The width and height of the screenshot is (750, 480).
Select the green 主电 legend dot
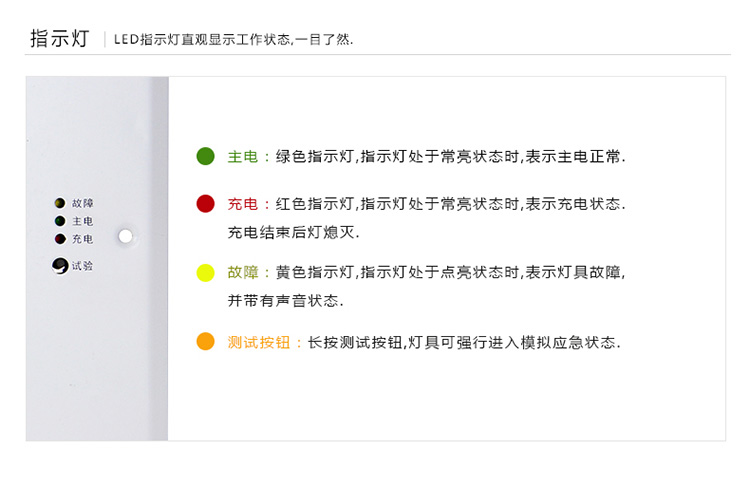[x=206, y=157]
